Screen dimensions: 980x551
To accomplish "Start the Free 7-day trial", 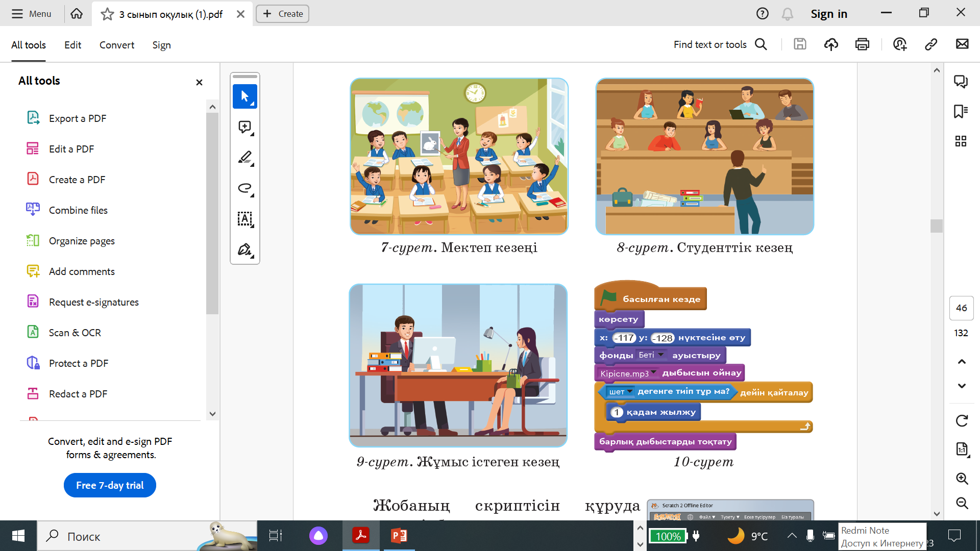I will [x=110, y=485].
